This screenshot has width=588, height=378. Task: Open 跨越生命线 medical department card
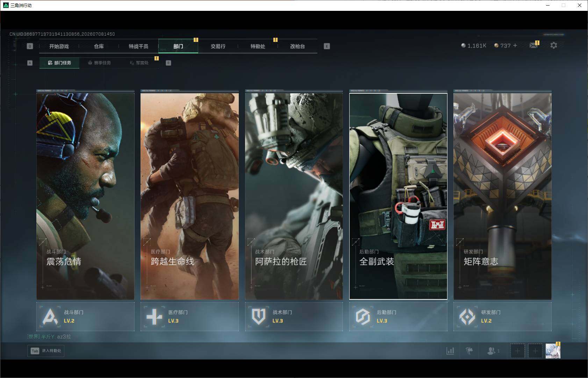[x=189, y=196]
